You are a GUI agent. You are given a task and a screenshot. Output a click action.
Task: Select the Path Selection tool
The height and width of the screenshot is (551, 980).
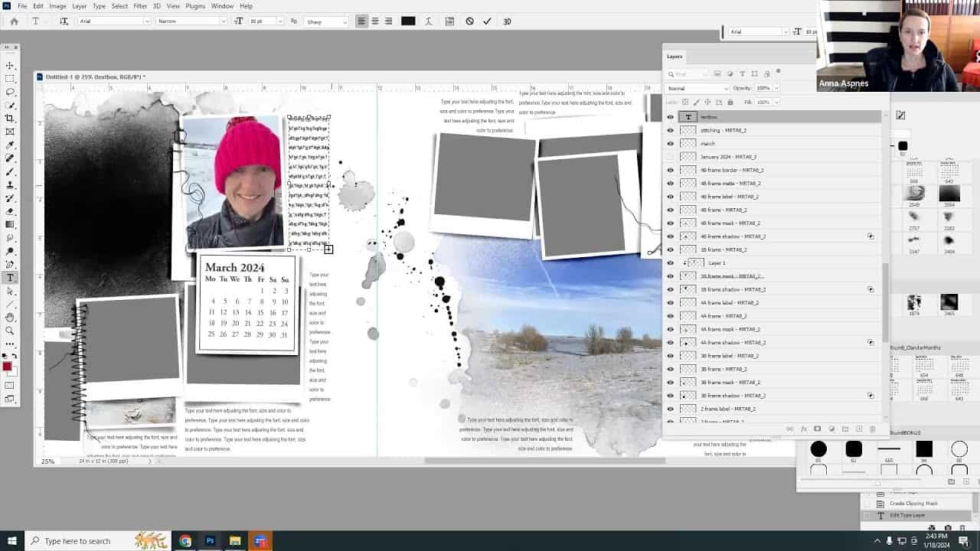pyautogui.click(x=10, y=291)
